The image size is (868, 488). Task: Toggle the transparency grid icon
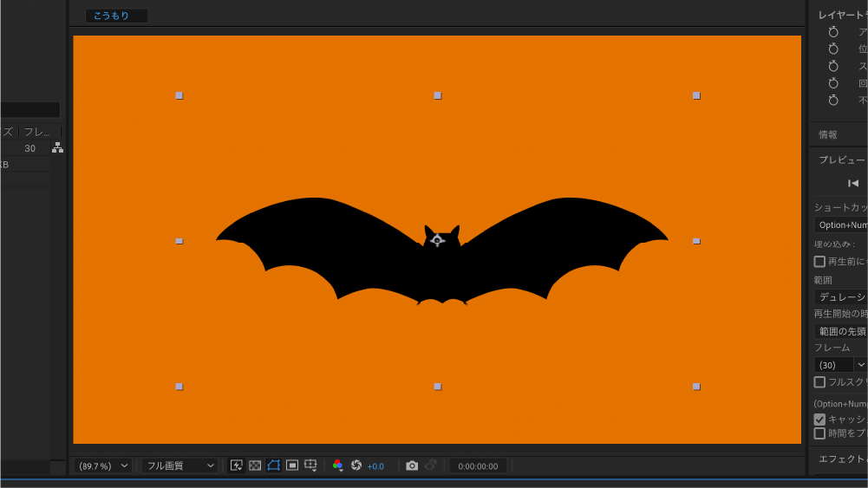point(255,465)
